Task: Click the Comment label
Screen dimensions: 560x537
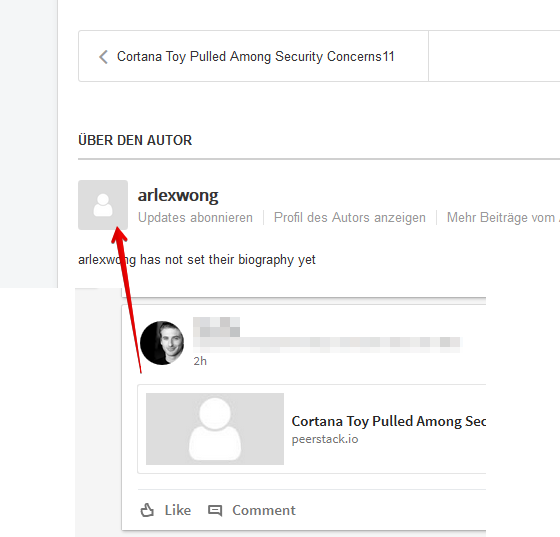Action: (264, 510)
